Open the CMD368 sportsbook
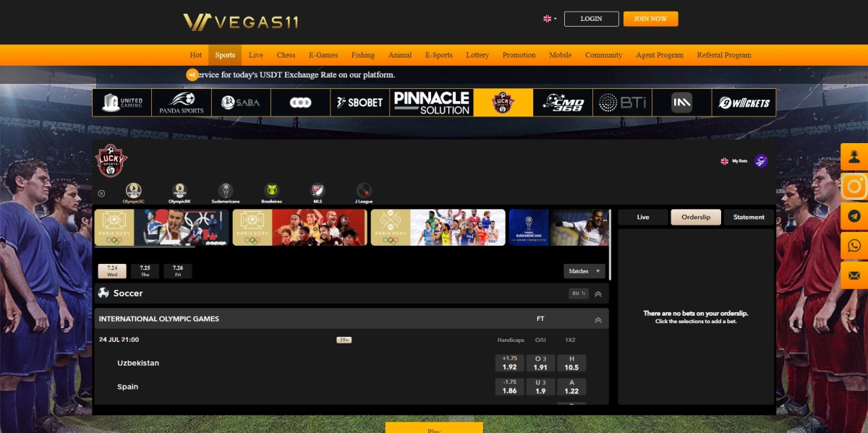This screenshot has width=868, height=433. tap(562, 103)
